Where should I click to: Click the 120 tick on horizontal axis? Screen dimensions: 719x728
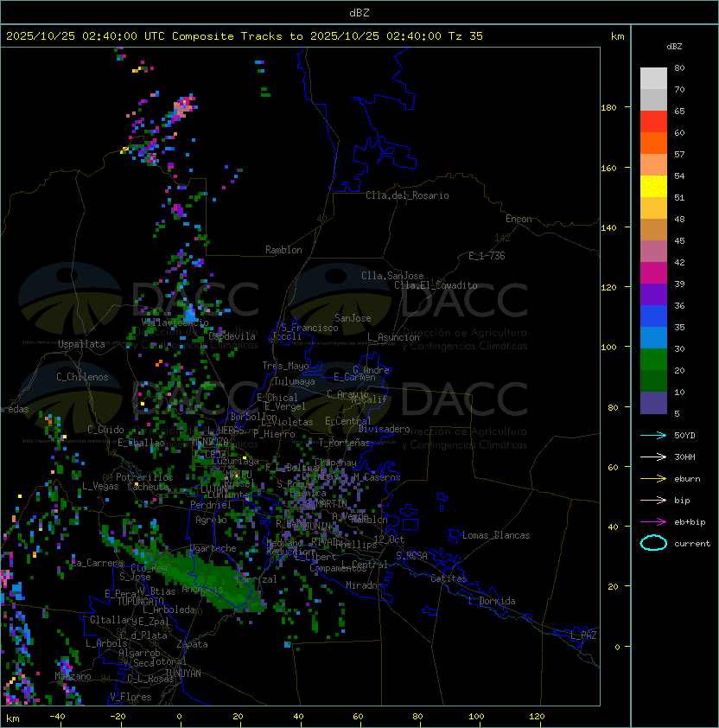(x=537, y=717)
